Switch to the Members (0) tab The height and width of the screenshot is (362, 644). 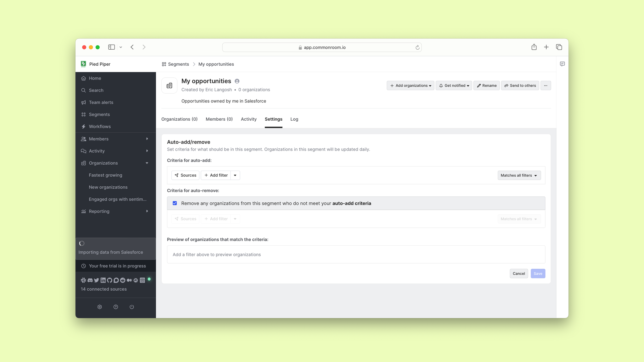pyautogui.click(x=219, y=119)
